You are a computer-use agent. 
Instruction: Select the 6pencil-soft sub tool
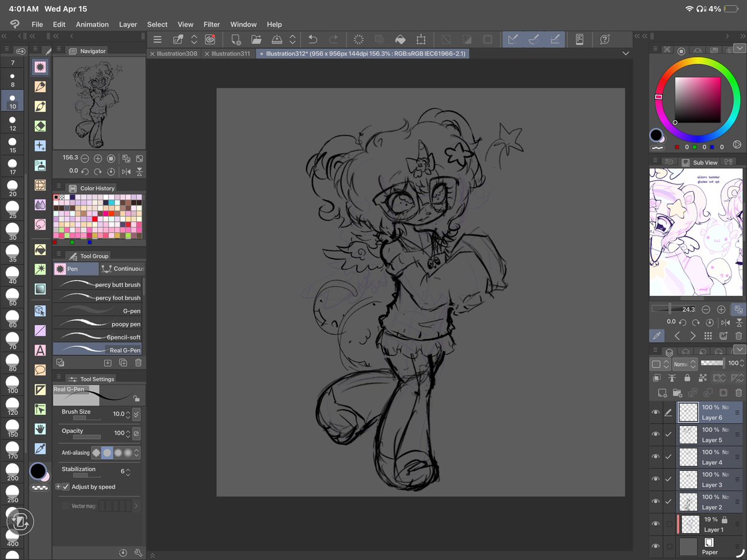97,336
